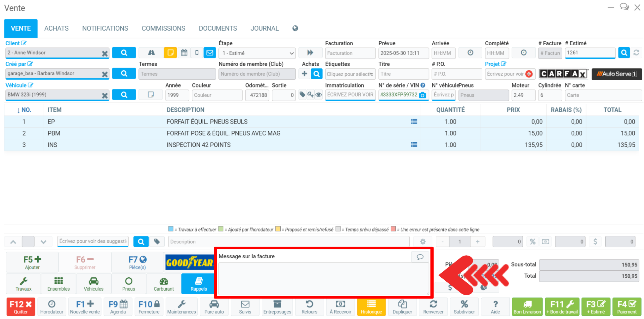Toggle the vehicle eye visibility icon

318,95
